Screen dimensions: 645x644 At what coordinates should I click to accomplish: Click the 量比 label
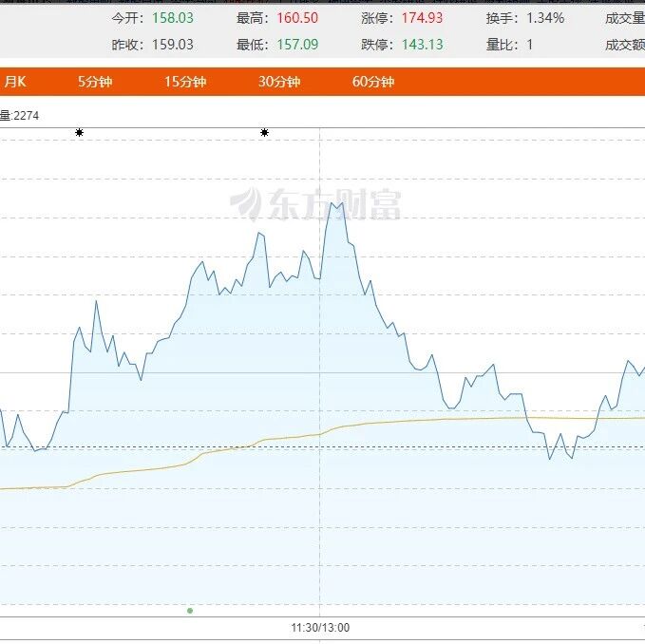pyautogui.click(x=499, y=45)
